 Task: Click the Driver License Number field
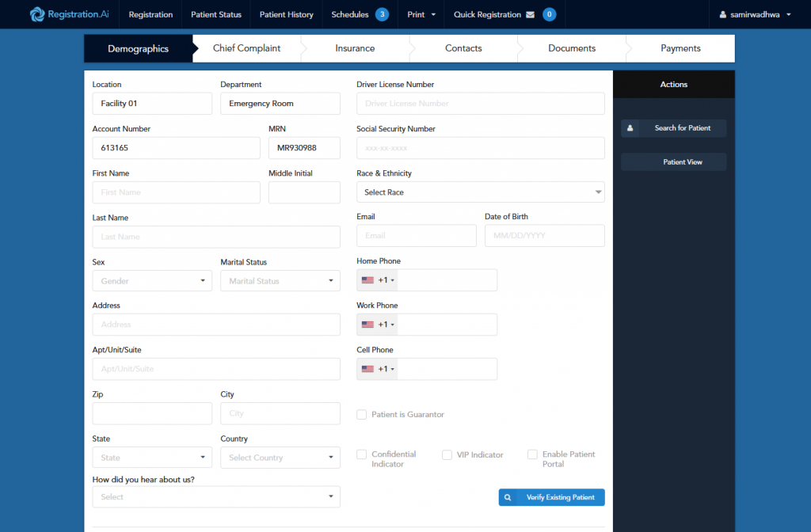(x=481, y=104)
